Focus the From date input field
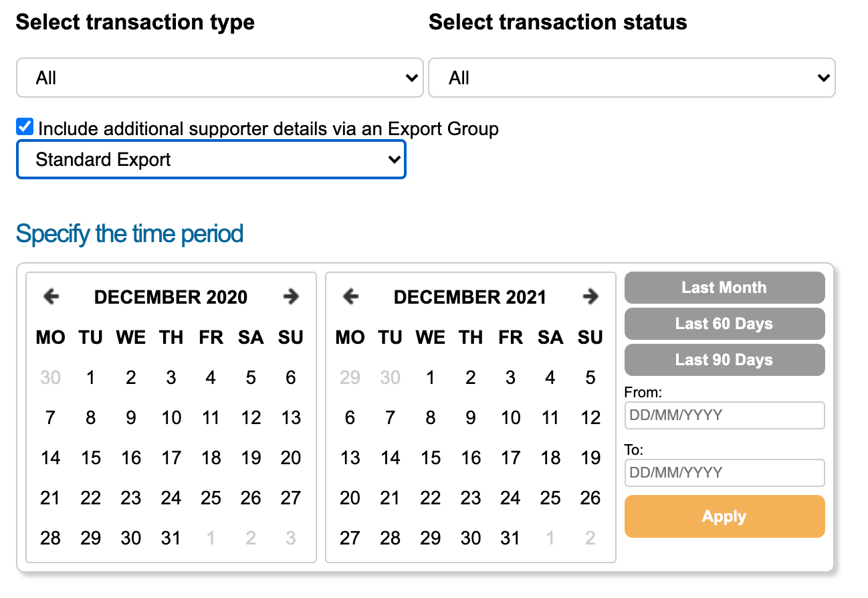868x598 pixels. (724, 415)
